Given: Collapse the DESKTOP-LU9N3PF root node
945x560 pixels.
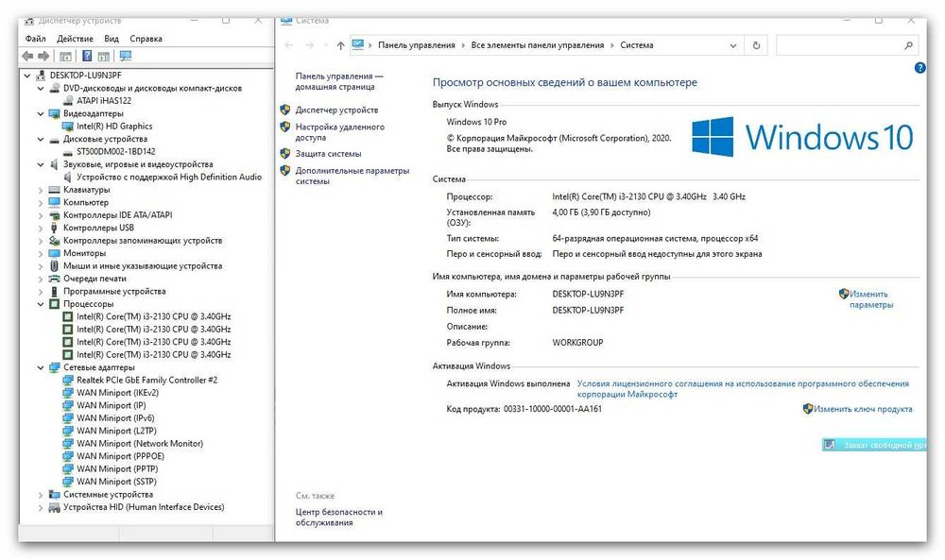Looking at the screenshot, I should point(27,76).
